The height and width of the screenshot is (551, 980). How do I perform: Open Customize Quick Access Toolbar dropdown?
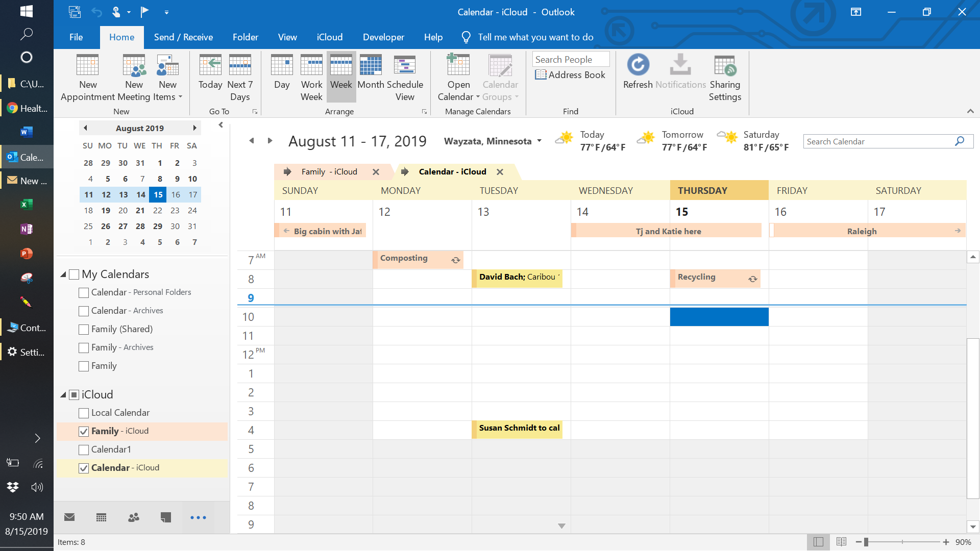pyautogui.click(x=166, y=12)
